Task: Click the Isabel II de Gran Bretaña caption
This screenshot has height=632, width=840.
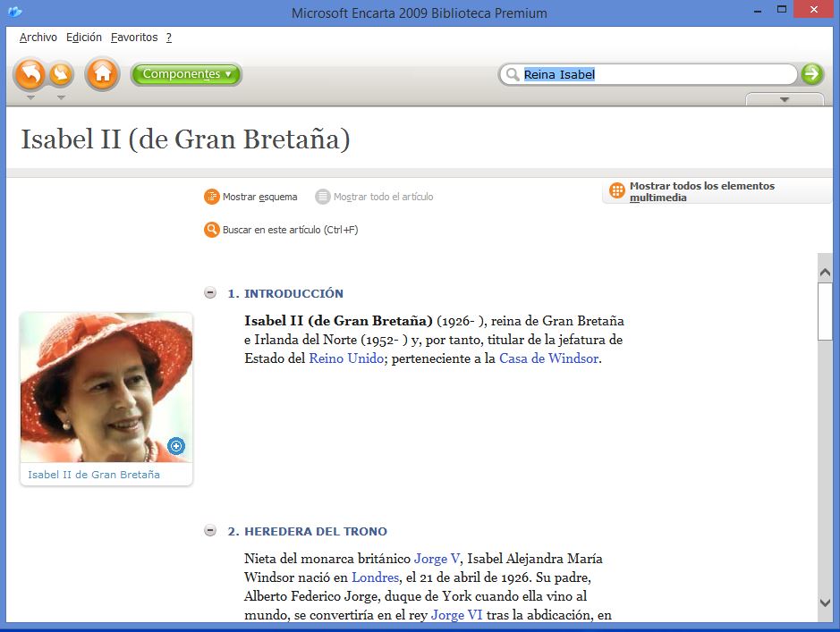Action: pos(94,475)
